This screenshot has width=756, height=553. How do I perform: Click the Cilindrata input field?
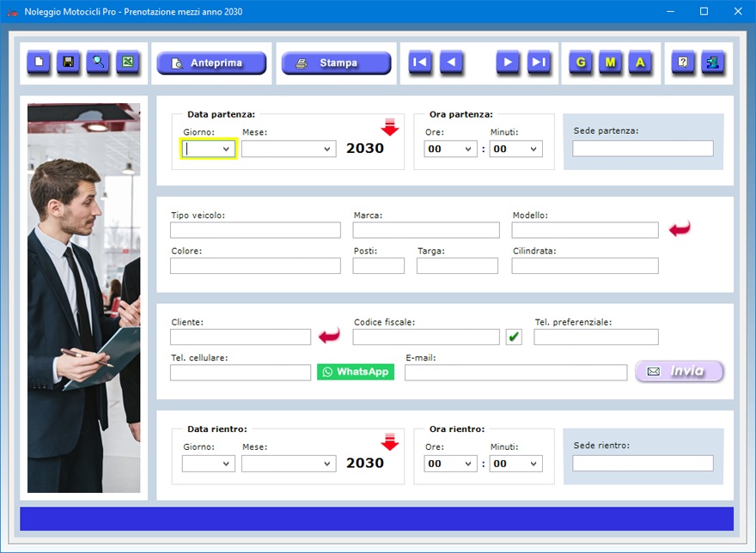point(585,265)
